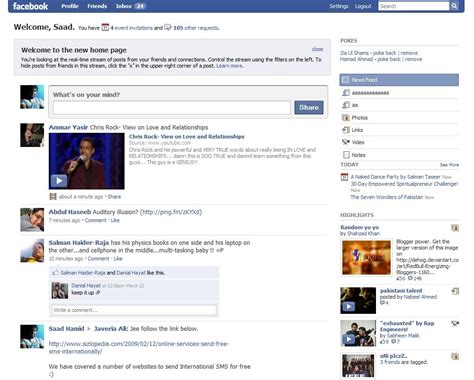Screen dimensions: 474x380
Task: Comment on Abdul Haseeb's post
Action: pos(95,220)
